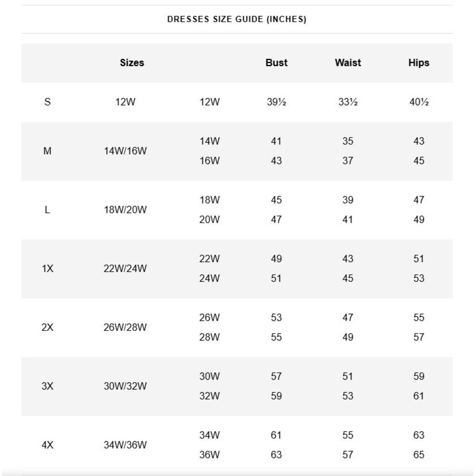Select the Bust column header
This screenshot has width=476, height=476.
276,62
